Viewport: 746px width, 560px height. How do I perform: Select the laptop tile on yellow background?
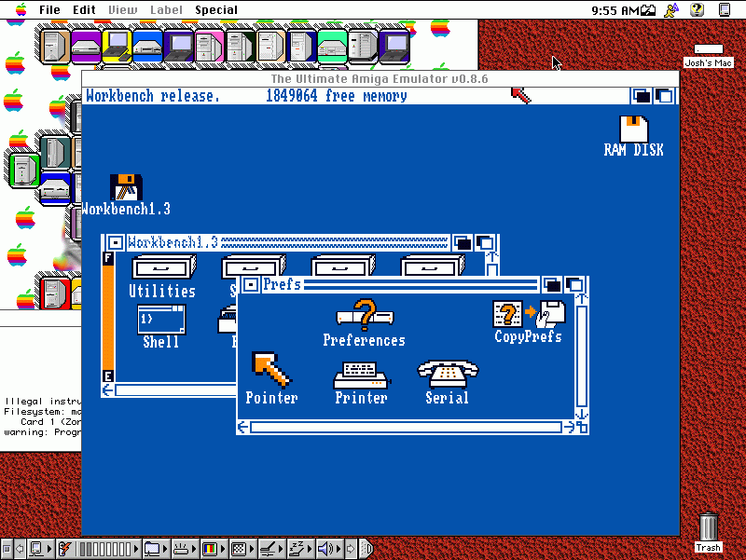click(117, 46)
